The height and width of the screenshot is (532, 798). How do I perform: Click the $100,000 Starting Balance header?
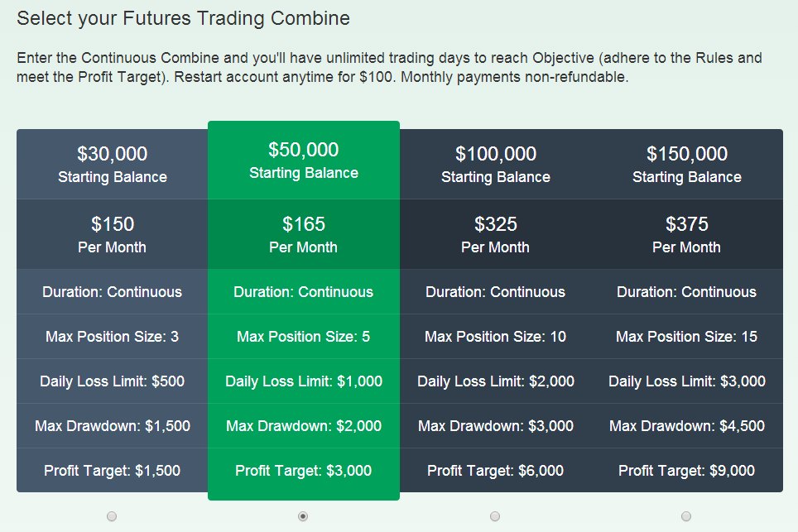pyautogui.click(x=496, y=164)
